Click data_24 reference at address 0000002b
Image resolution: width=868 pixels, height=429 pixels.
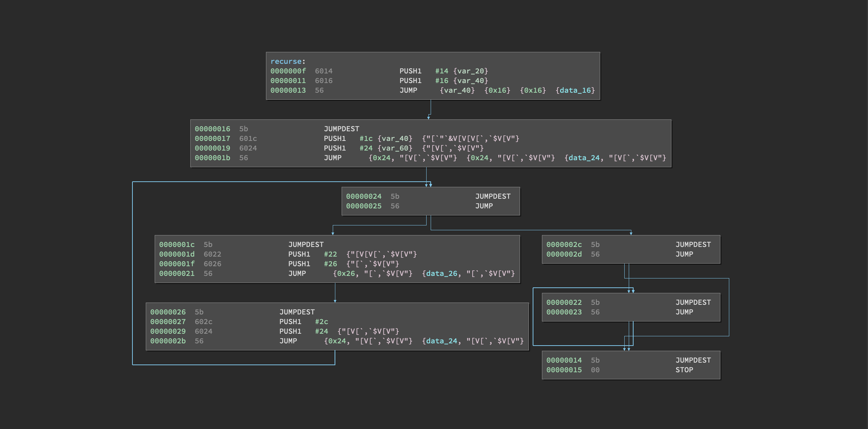point(441,341)
